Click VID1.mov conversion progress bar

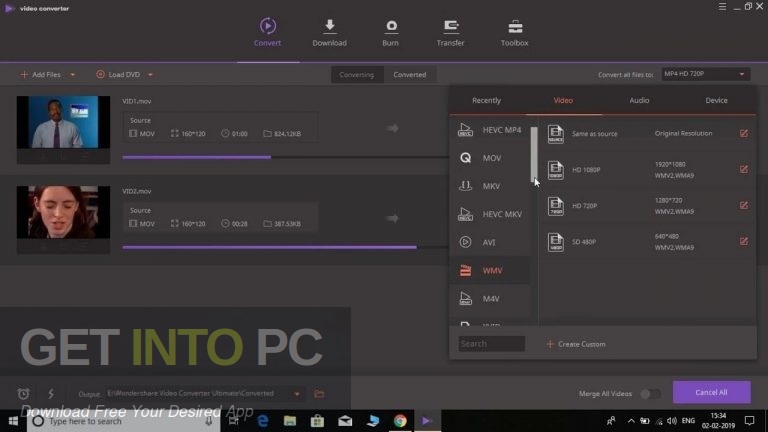pos(285,157)
